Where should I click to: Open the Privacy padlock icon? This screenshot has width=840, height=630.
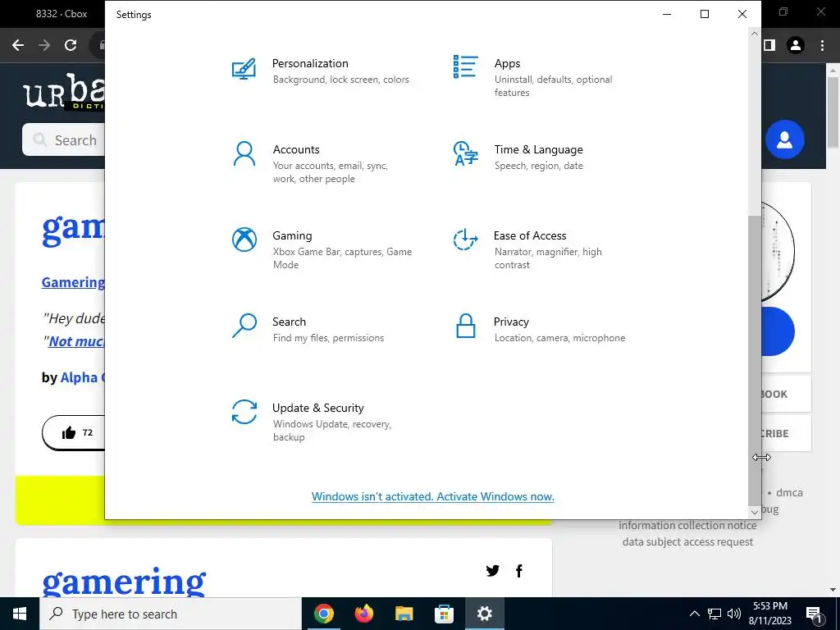click(466, 326)
